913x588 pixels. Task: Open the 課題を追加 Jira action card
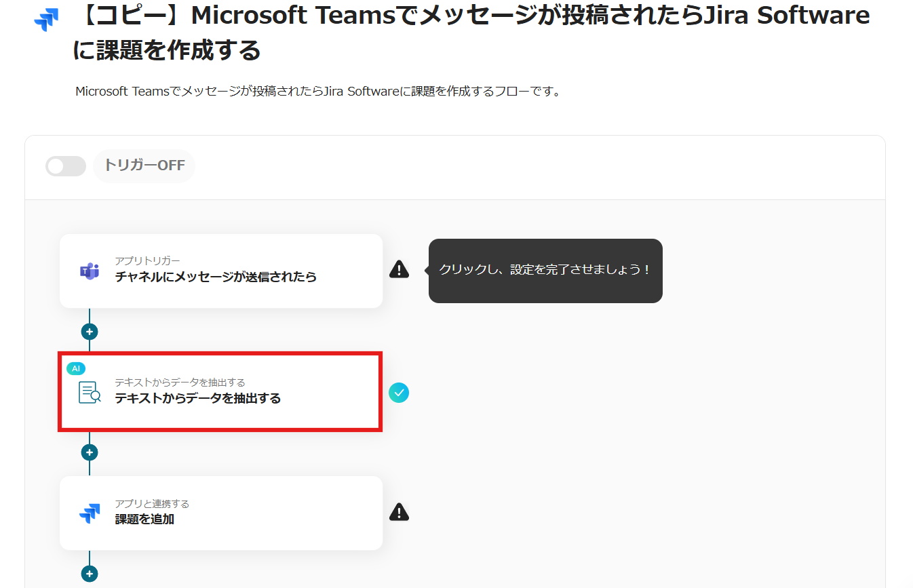221,513
